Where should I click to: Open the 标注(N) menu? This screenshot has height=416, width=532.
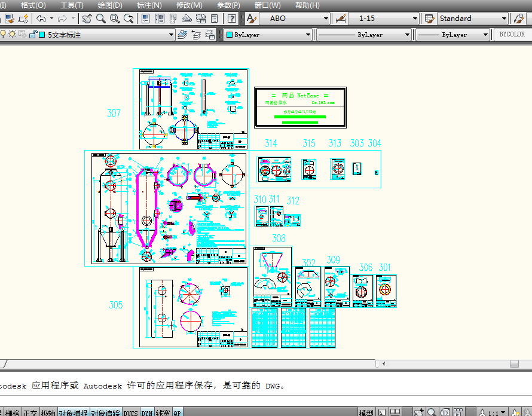point(149,5)
